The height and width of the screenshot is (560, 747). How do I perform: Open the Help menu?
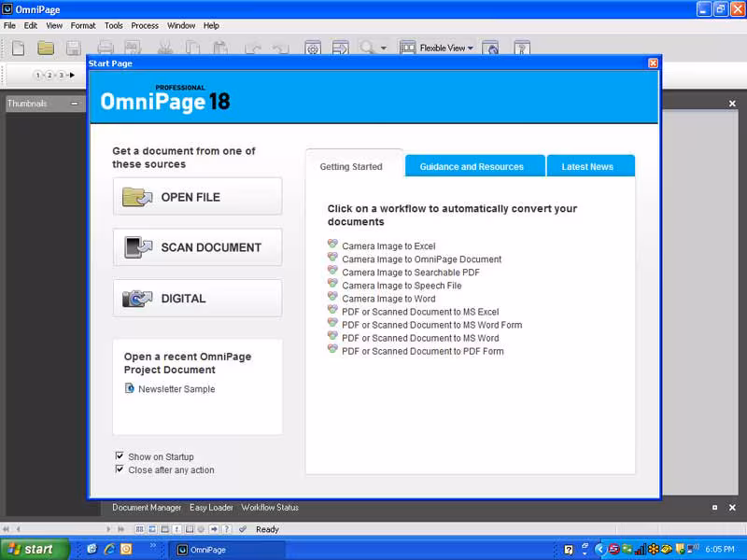[x=211, y=26]
